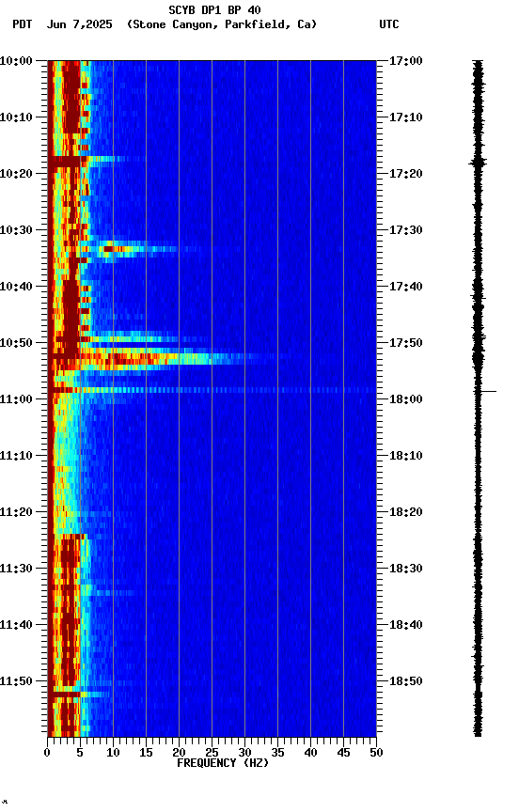Click the 'FREQUENCY (HZ)' axis label
Viewport: 519px width, 812px height.
(223, 763)
